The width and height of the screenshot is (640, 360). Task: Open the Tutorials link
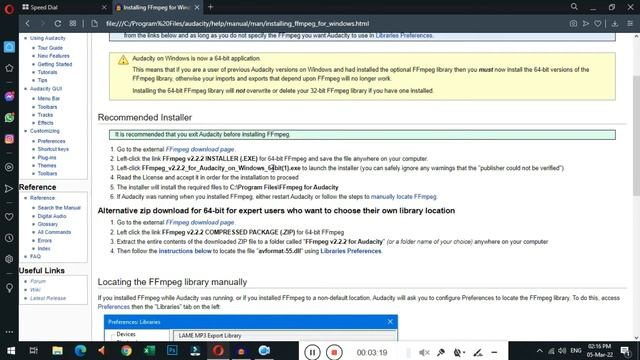(x=47, y=72)
